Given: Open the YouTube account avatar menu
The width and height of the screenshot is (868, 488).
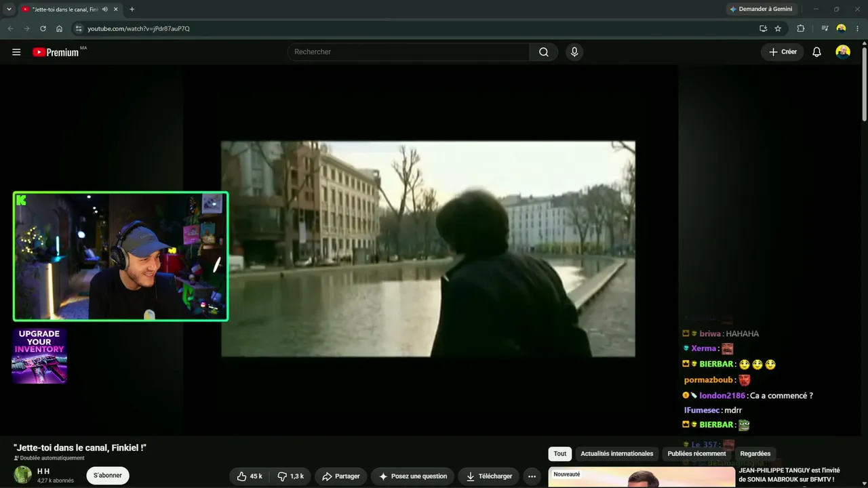Looking at the screenshot, I should click(x=843, y=52).
